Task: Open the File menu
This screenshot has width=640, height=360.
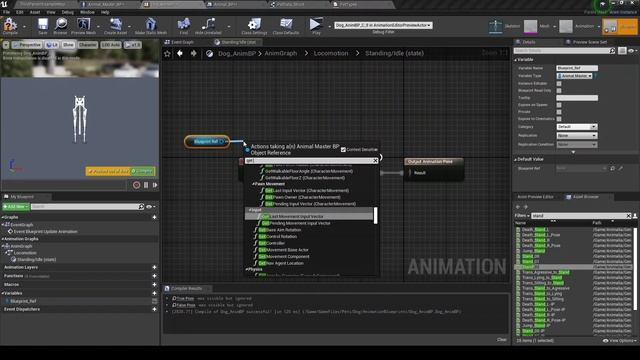Action: point(7,12)
